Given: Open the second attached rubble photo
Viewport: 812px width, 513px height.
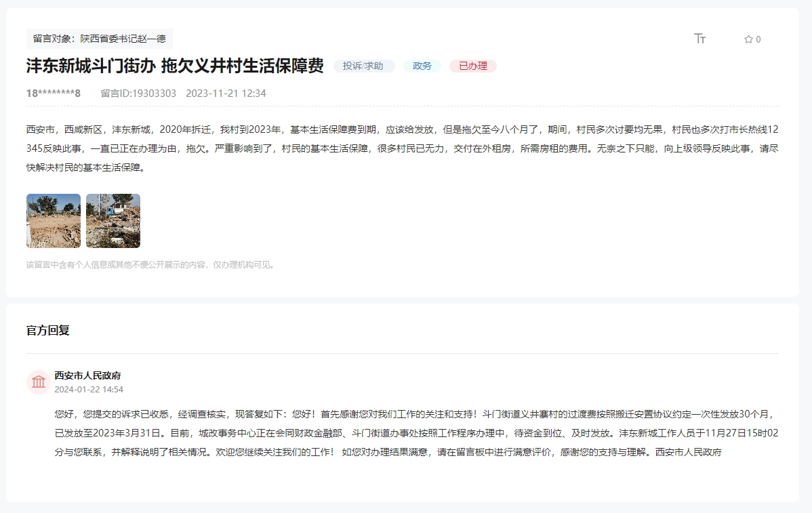Looking at the screenshot, I should [x=113, y=221].
